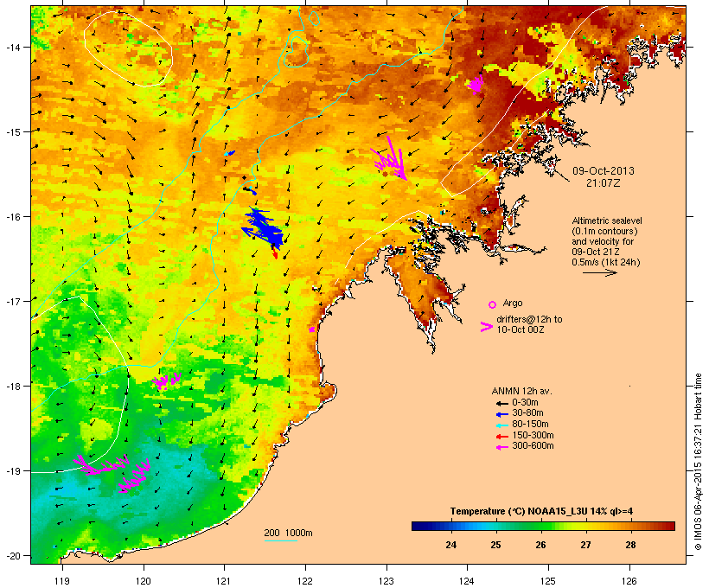Click the 122 longitude axis label
The height and width of the screenshot is (588, 709).
coord(305,581)
